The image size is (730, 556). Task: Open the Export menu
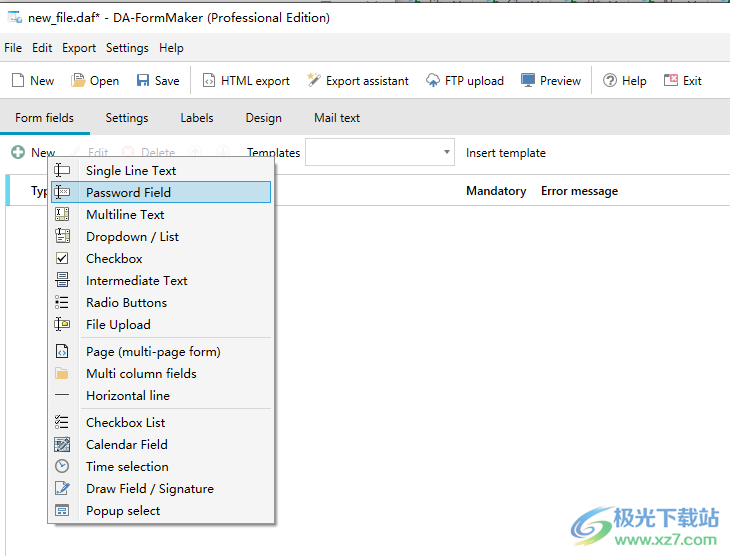point(79,48)
